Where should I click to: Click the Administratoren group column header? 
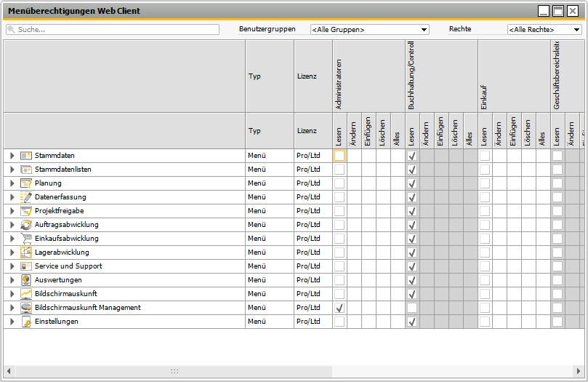368,76
